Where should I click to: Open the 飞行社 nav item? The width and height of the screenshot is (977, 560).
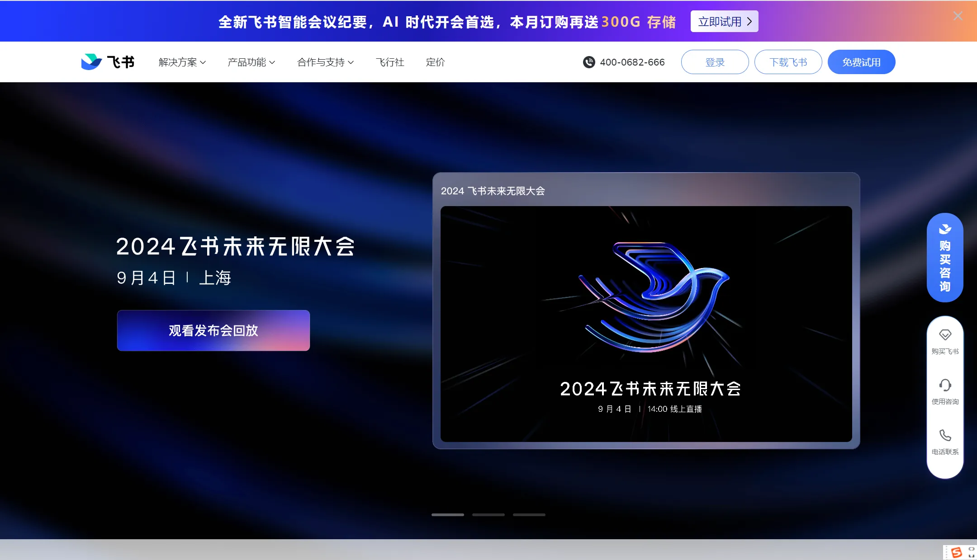tap(390, 62)
